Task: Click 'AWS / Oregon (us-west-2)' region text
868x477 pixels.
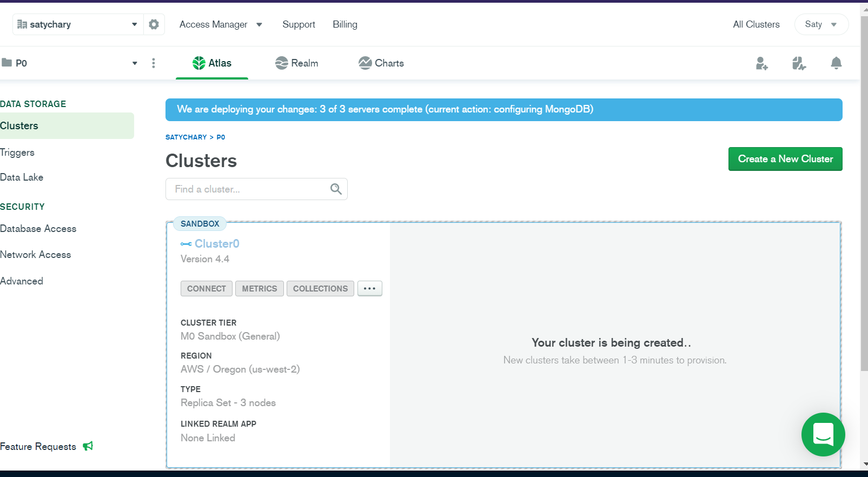Action: point(240,369)
